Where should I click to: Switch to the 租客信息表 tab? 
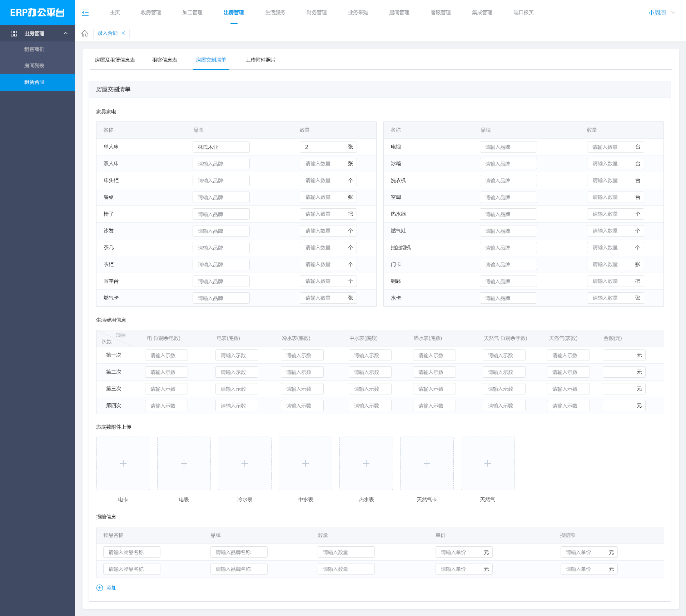pos(164,60)
